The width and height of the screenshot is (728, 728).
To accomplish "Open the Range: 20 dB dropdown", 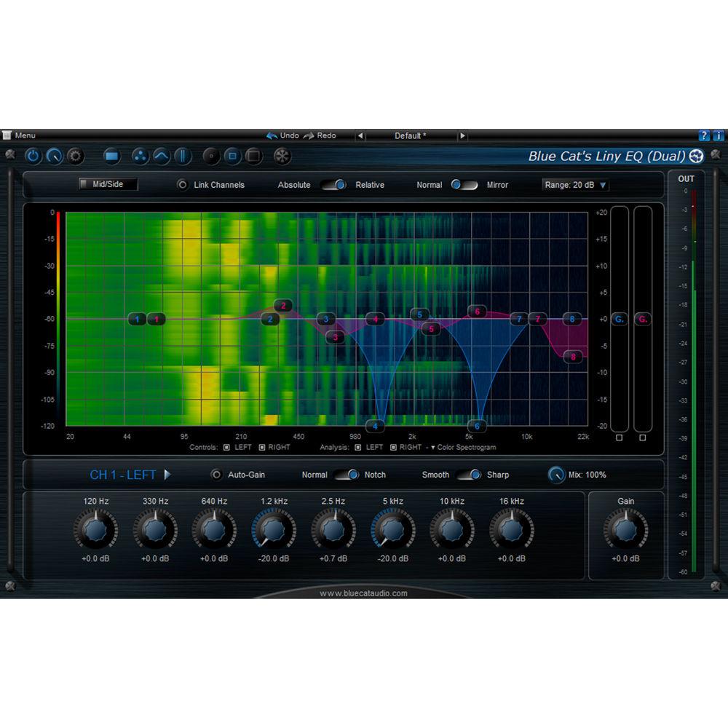I will 576,185.
